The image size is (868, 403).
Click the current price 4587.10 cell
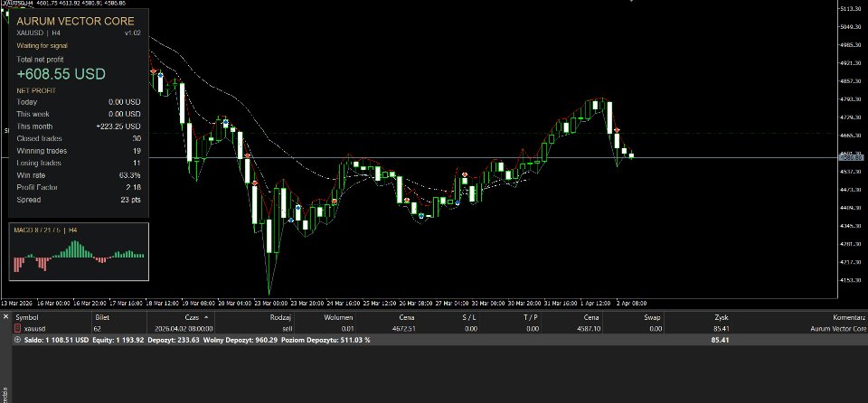click(x=590, y=329)
